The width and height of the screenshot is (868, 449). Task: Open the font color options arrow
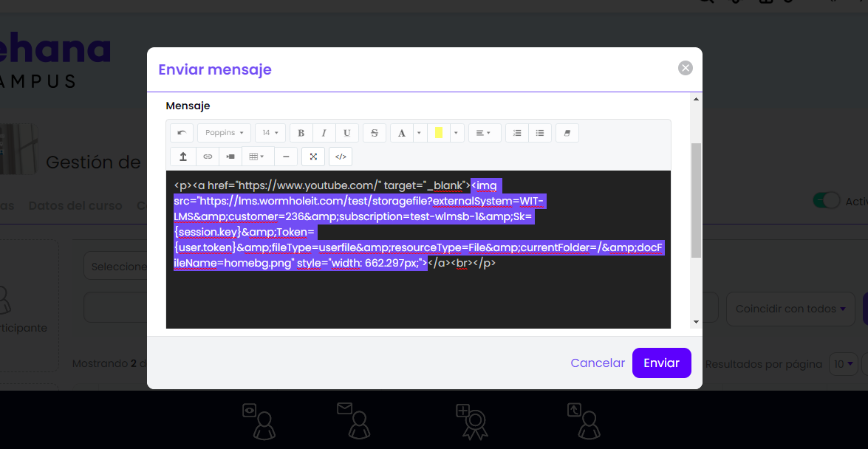coord(419,133)
